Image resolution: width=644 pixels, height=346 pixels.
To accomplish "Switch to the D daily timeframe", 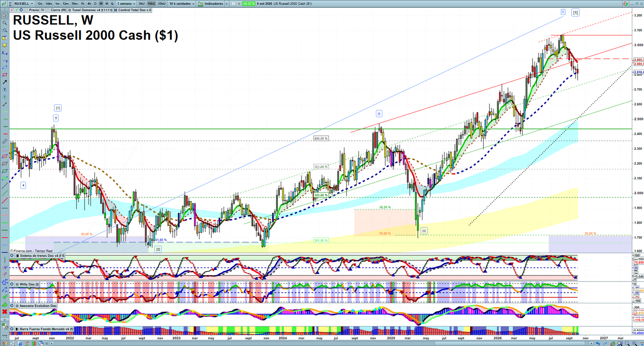I will pyautogui.click(x=95, y=4).
